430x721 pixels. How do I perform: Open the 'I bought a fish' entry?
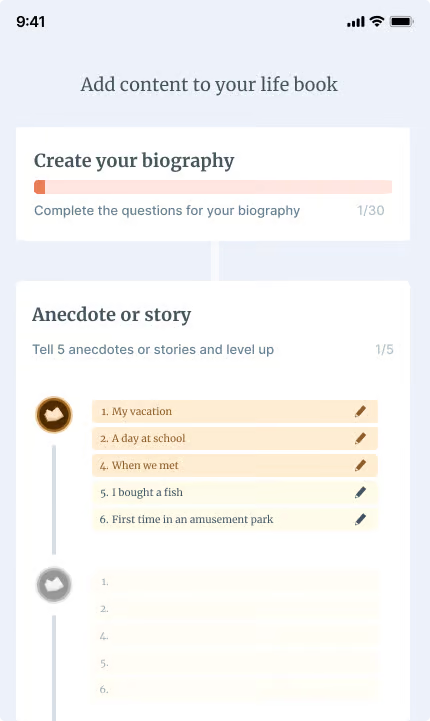(235, 492)
